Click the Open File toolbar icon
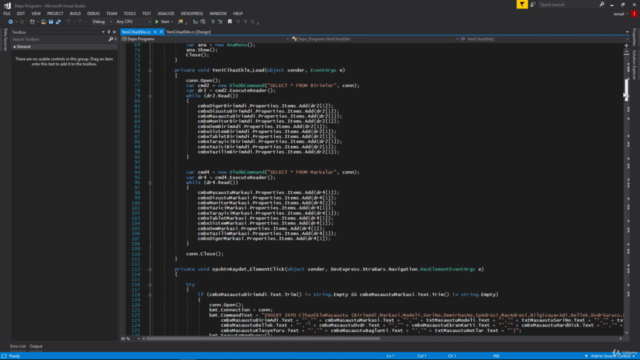640x360 pixels. click(x=44, y=22)
